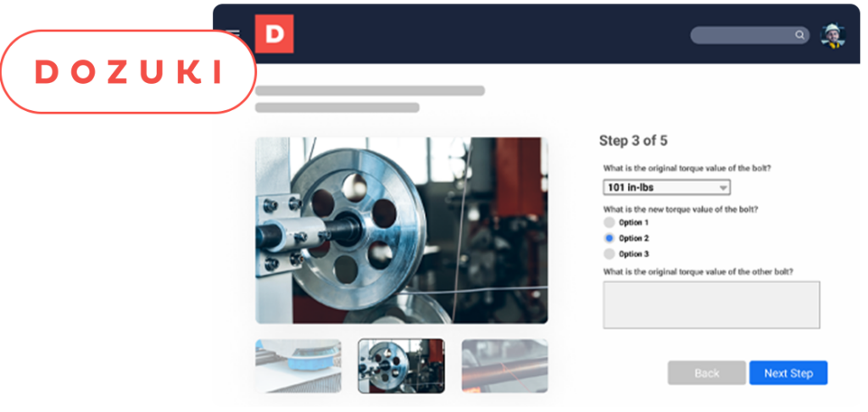
Task: Click the magnifying glass search icon
Action: click(x=798, y=36)
